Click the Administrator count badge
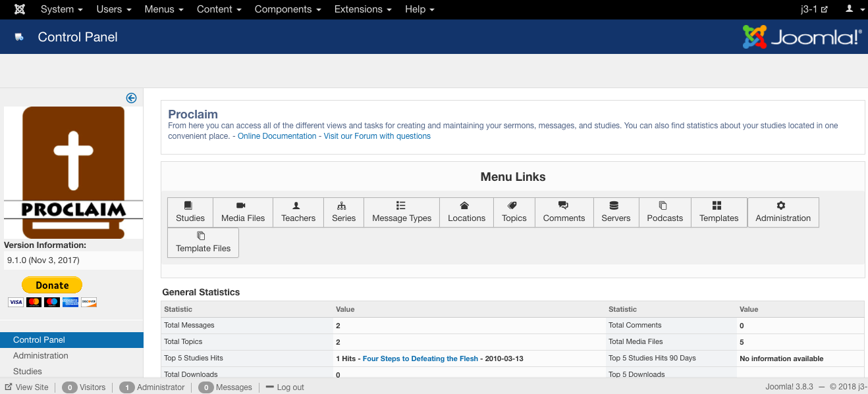 [x=126, y=387]
